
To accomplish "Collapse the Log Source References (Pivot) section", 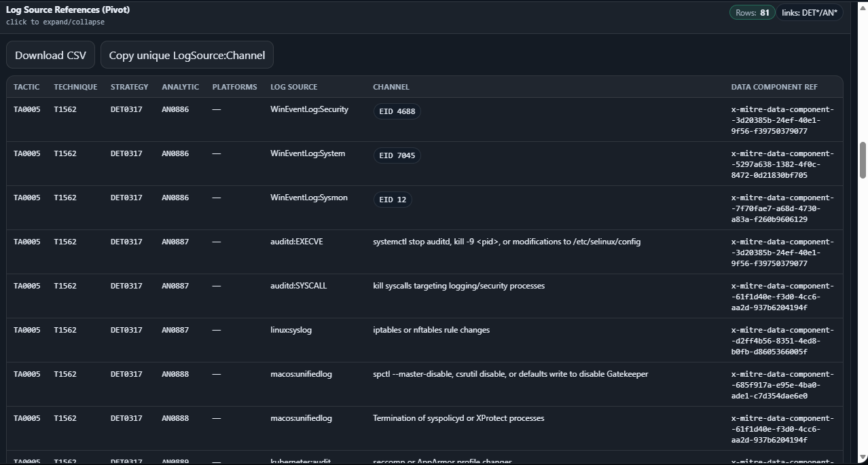I will point(68,10).
